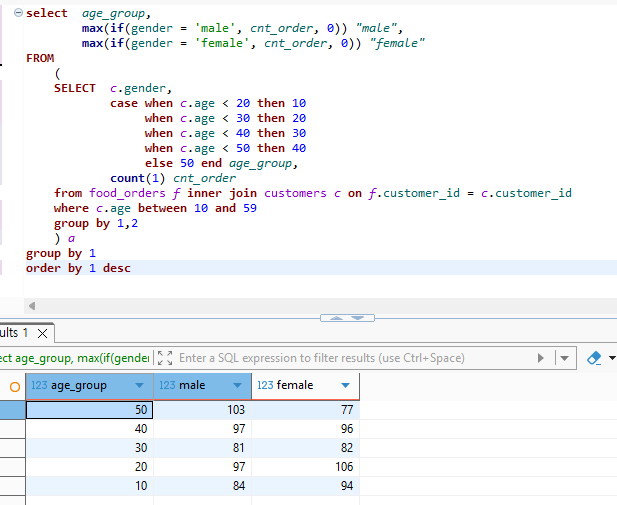Open the female column filter dropdown

345,385
